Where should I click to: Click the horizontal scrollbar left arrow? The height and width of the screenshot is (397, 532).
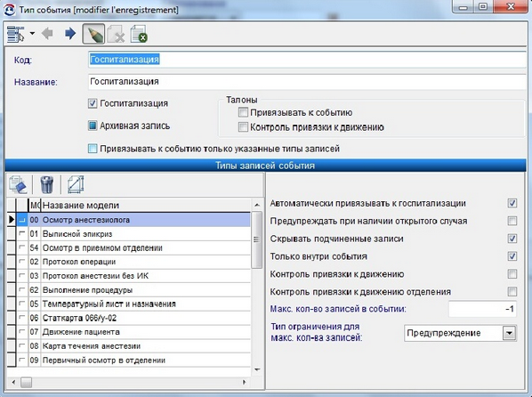(13, 383)
